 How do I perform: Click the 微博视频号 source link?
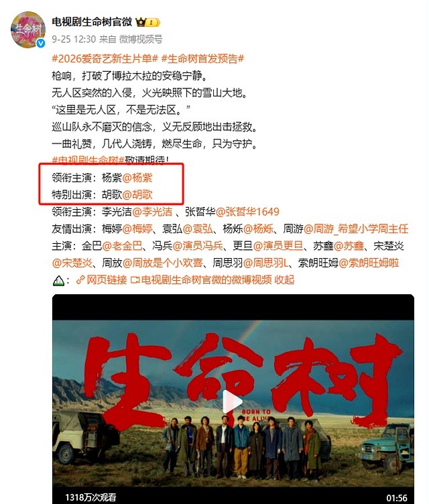pyautogui.click(x=141, y=40)
